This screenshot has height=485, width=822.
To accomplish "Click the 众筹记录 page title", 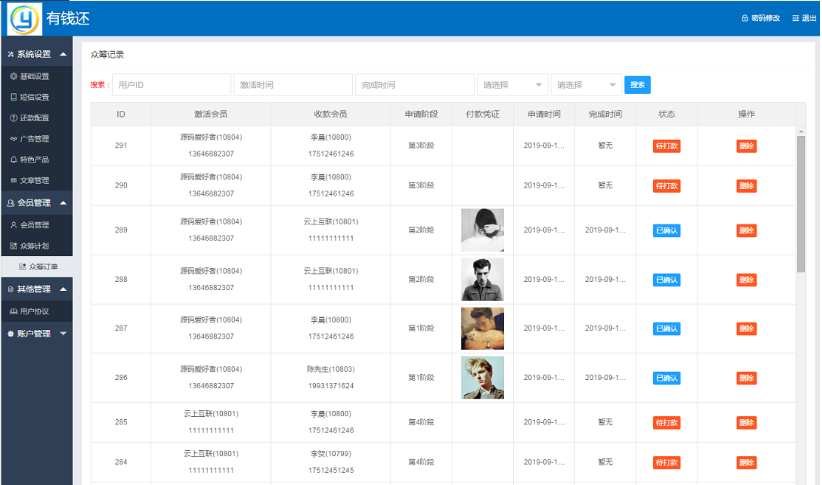I will pos(107,55).
